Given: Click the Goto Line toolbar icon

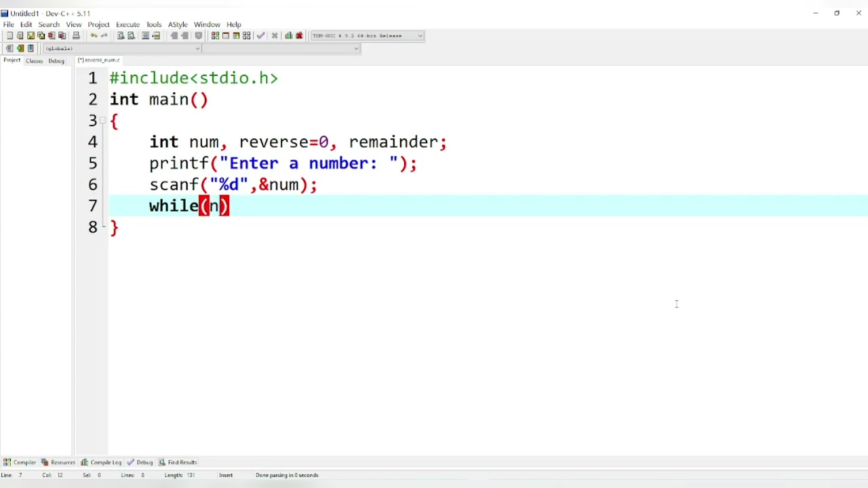Looking at the screenshot, I should (x=156, y=35).
